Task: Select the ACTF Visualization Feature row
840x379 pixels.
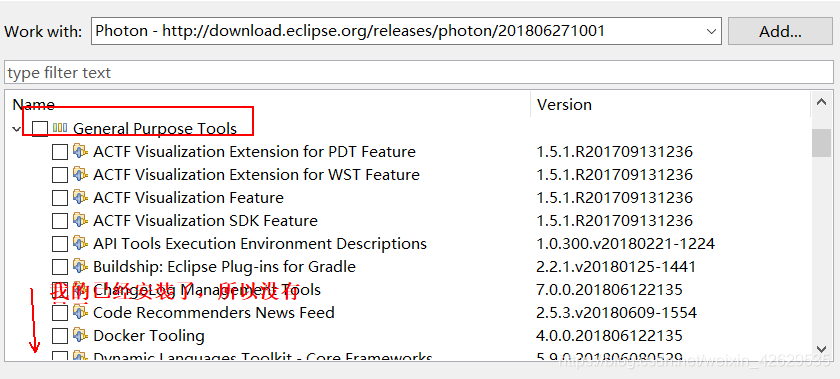Action: [x=189, y=198]
